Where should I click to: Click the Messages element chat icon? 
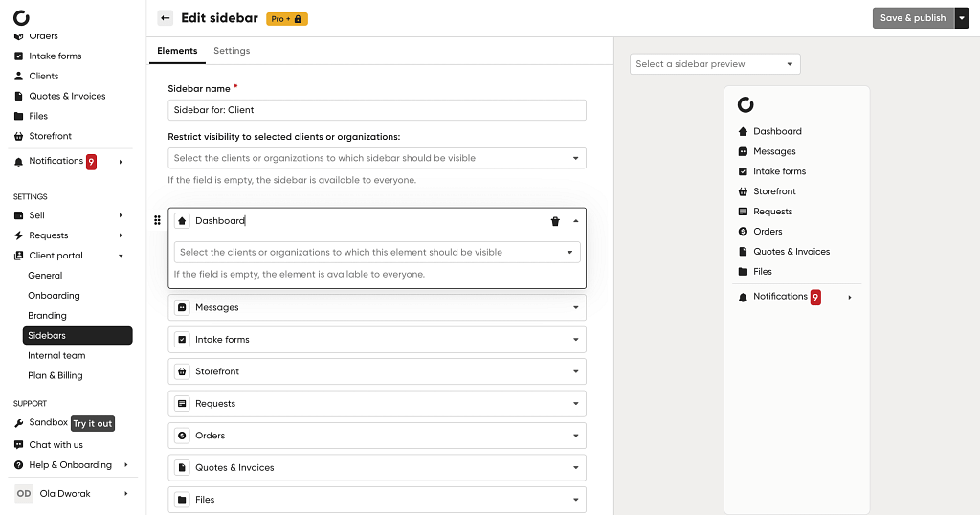coord(182,307)
